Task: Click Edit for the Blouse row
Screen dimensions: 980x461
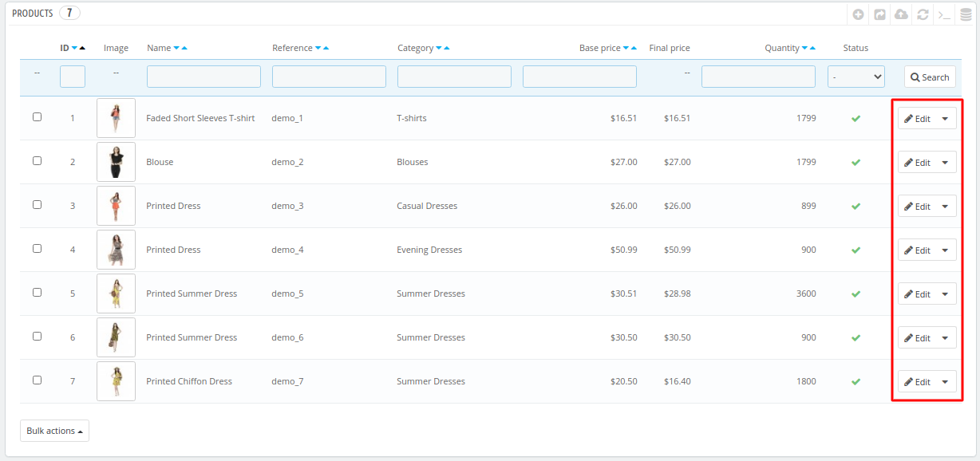Action: (917, 162)
